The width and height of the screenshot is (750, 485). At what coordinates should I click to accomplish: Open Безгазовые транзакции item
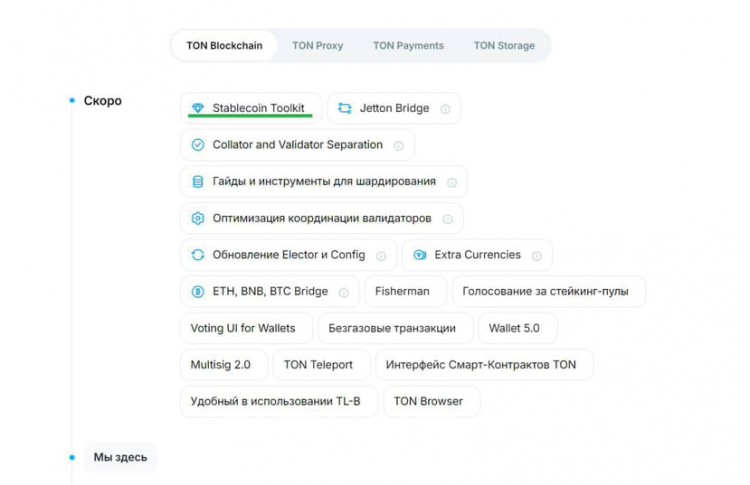click(x=396, y=328)
